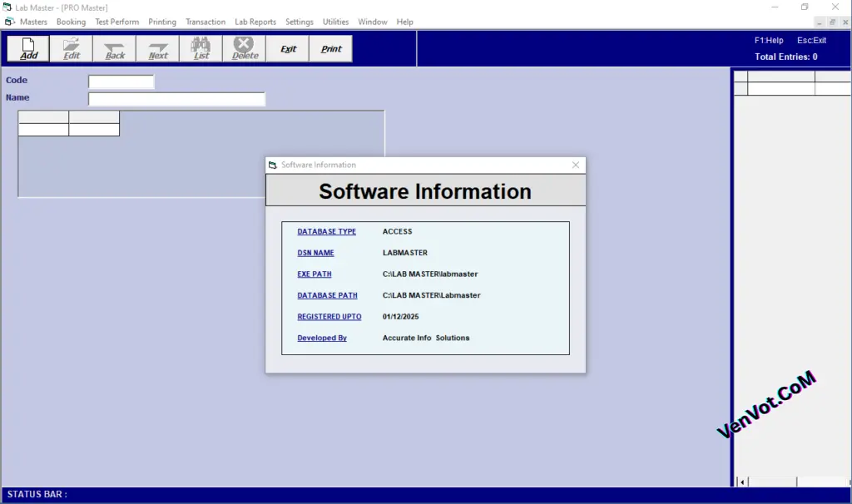Click the Exit toolbar button
The image size is (852, 504).
(x=288, y=49)
